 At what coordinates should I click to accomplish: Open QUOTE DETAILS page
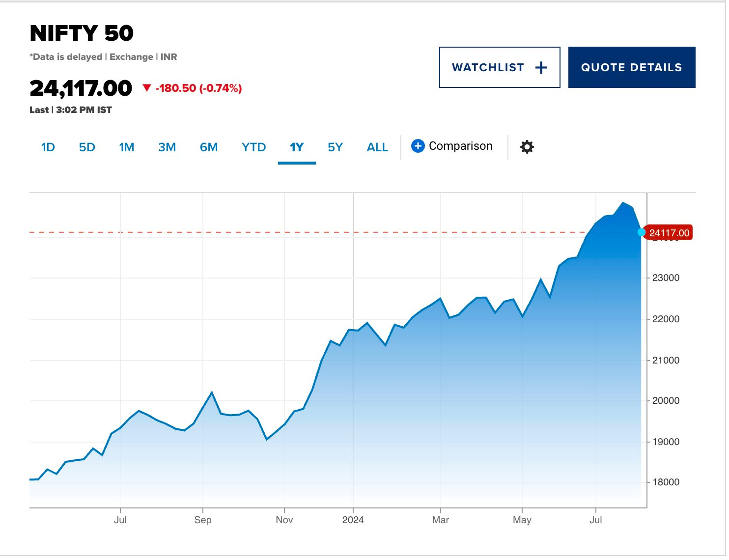click(x=632, y=67)
